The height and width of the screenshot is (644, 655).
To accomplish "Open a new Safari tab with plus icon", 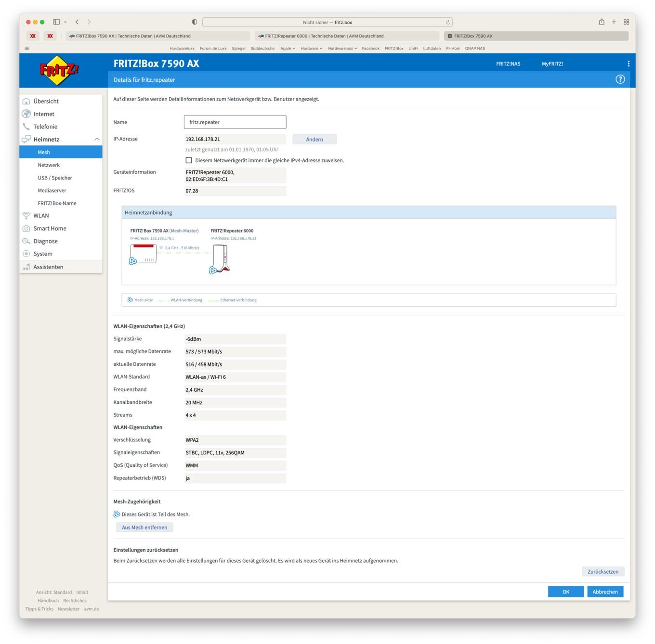I will tap(614, 22).
